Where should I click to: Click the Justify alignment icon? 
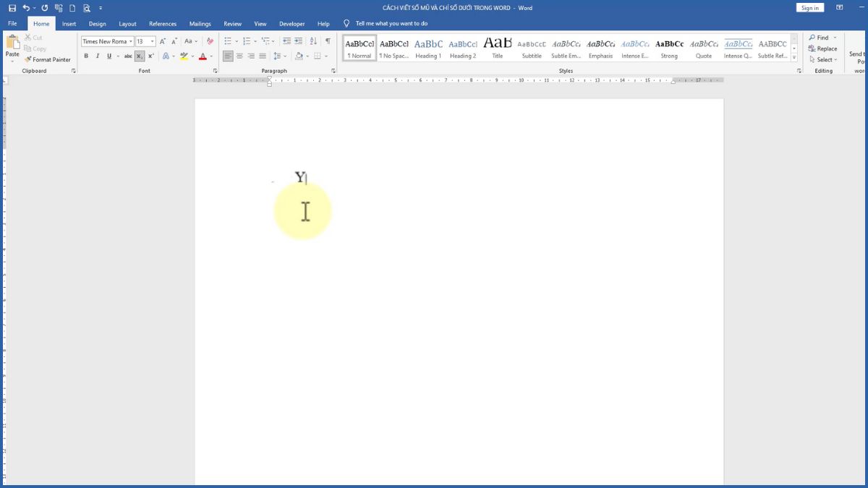(x=262, y=56)
